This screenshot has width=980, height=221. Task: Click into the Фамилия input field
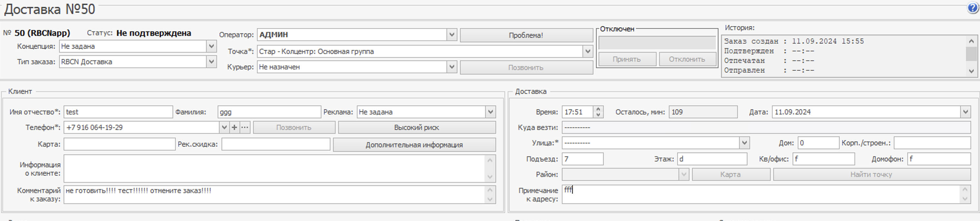pyautogui.click(x=269, y=112)
